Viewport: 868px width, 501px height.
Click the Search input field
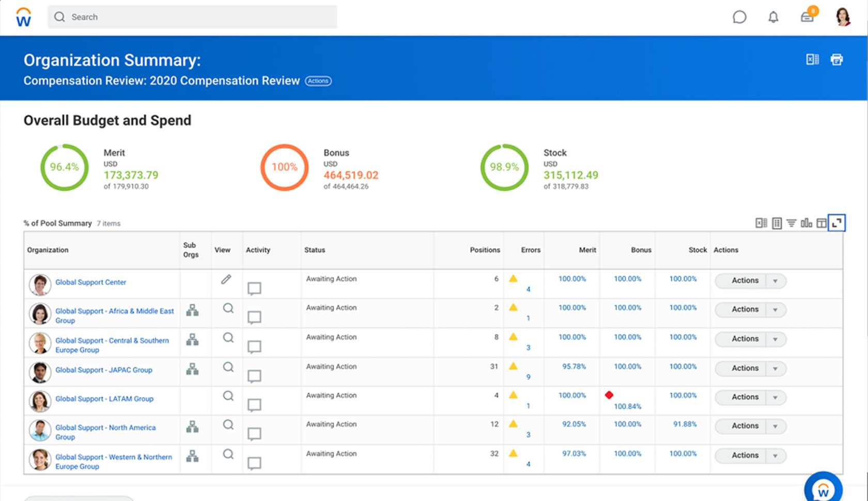[192, 17]
